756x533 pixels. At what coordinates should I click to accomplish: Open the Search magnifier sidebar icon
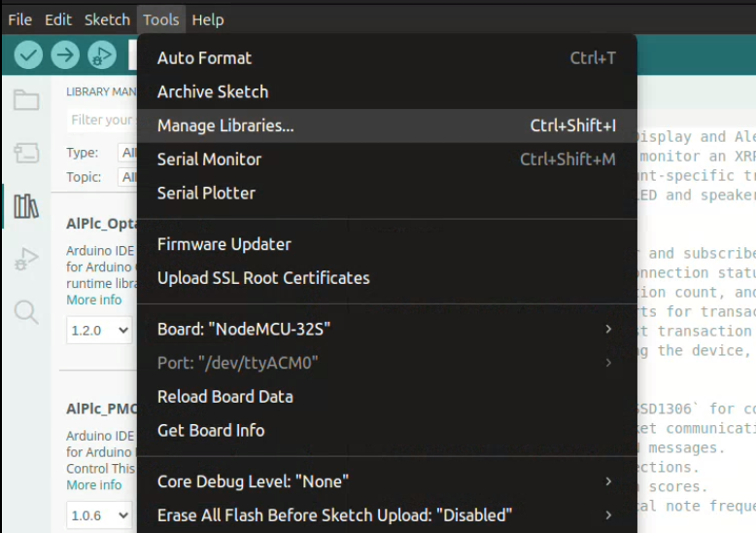(26, 311)
